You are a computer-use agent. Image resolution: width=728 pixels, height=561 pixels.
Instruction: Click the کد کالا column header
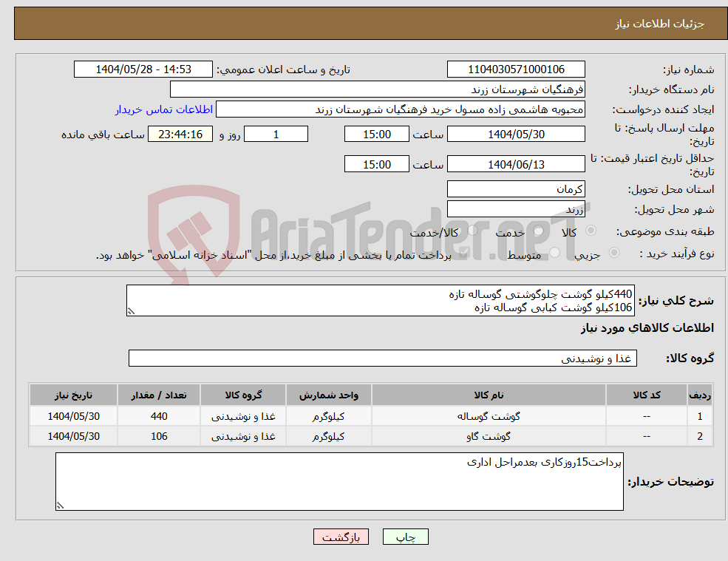646,395
